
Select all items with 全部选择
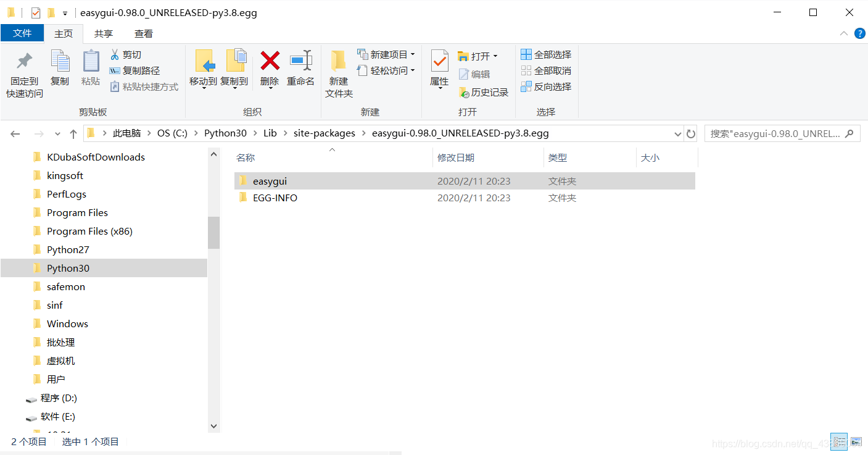(x=546, y=54)
